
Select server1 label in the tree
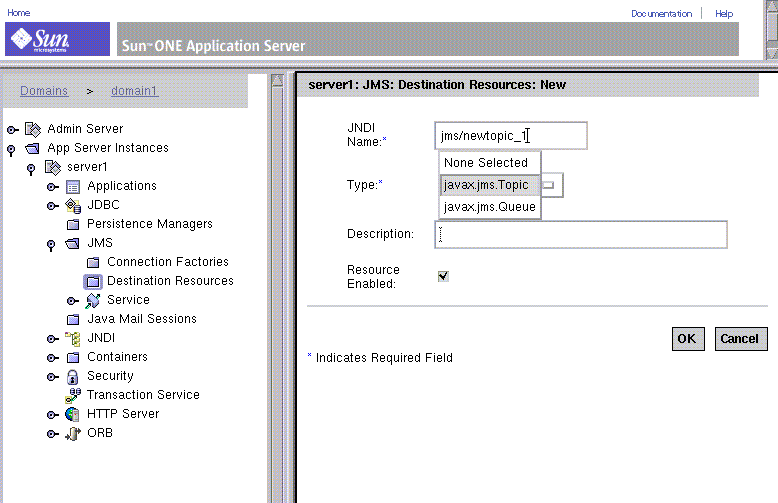(x=87, y=167)
